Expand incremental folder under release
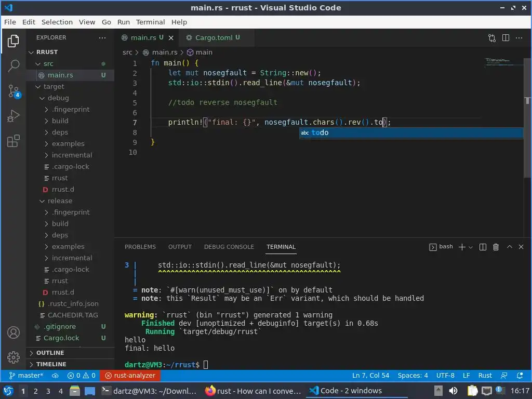This screenshot has width=532, height=399. click(71, 258)
